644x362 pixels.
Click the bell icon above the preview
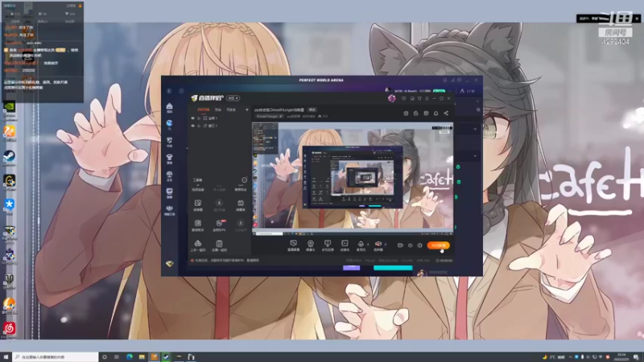(436, 113)
